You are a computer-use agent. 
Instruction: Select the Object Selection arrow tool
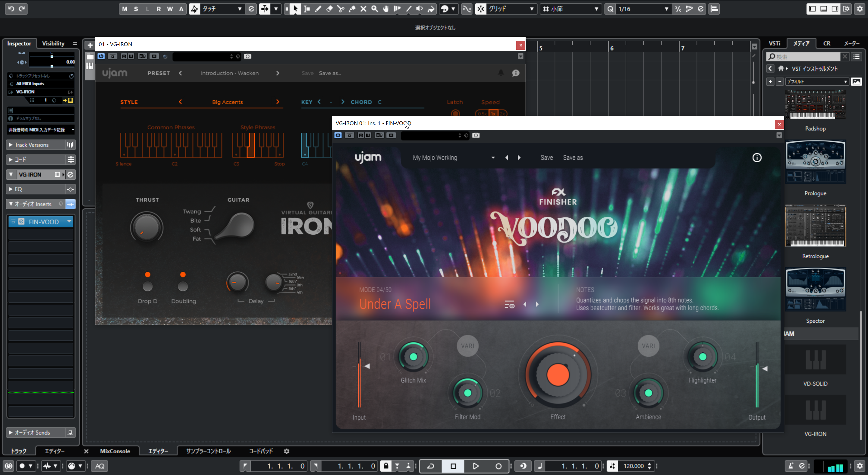click(295, 9)
